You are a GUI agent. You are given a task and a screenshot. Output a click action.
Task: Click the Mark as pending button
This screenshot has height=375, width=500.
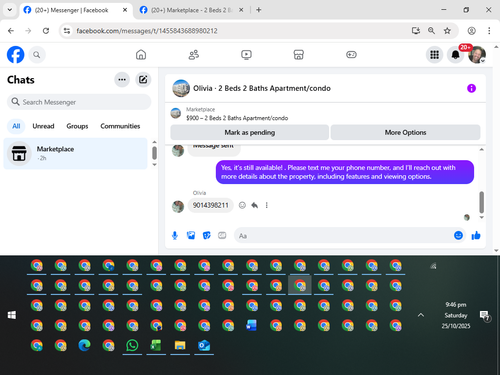(250, 132)
